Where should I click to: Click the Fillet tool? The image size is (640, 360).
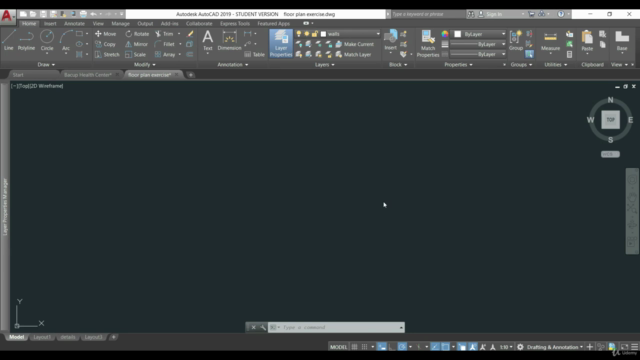click(165, 44)
